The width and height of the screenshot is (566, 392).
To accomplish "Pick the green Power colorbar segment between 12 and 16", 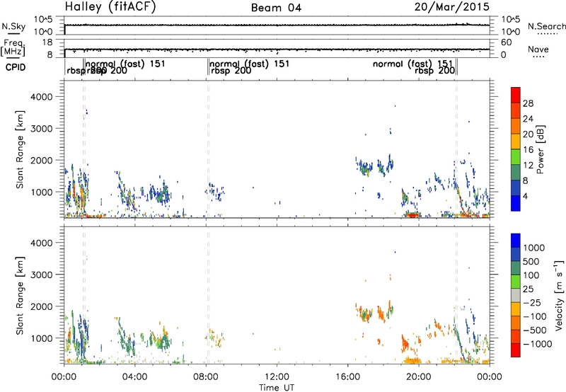I will click(516, 156).
